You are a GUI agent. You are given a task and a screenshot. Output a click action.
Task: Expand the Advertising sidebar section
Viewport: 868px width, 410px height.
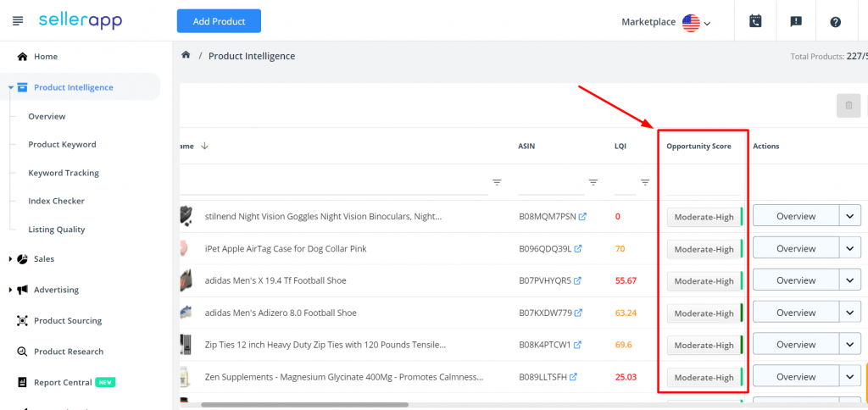pos(10,290)
